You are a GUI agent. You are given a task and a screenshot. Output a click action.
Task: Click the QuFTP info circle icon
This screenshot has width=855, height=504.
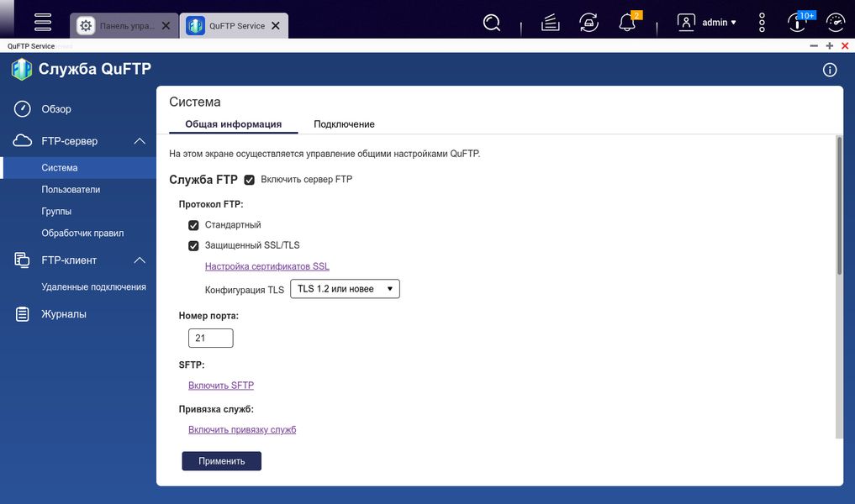pyautogui.click(x=830, y=70)
